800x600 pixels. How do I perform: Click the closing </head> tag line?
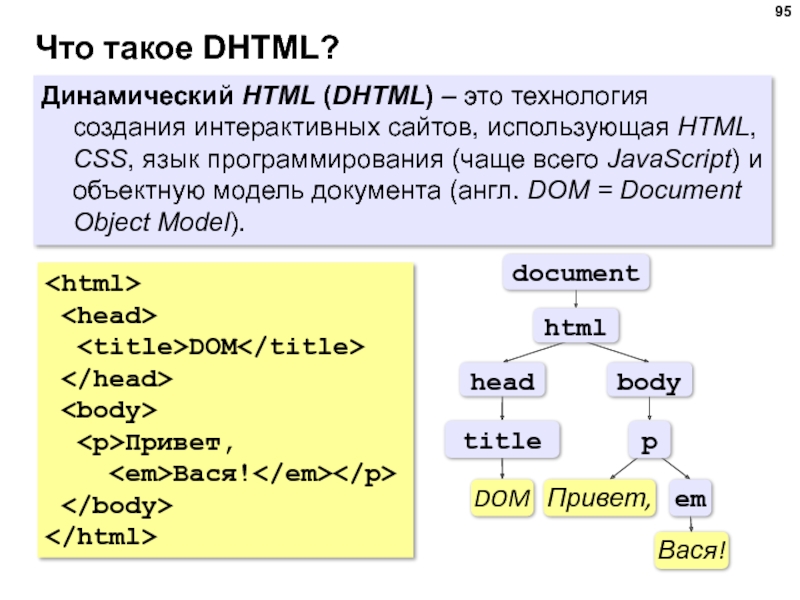[117, 379]
